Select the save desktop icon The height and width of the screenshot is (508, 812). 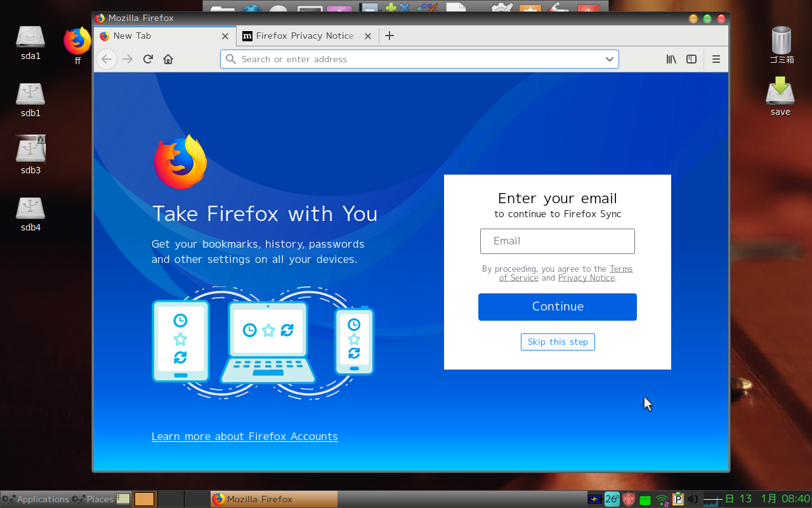(x=780, y=97)
